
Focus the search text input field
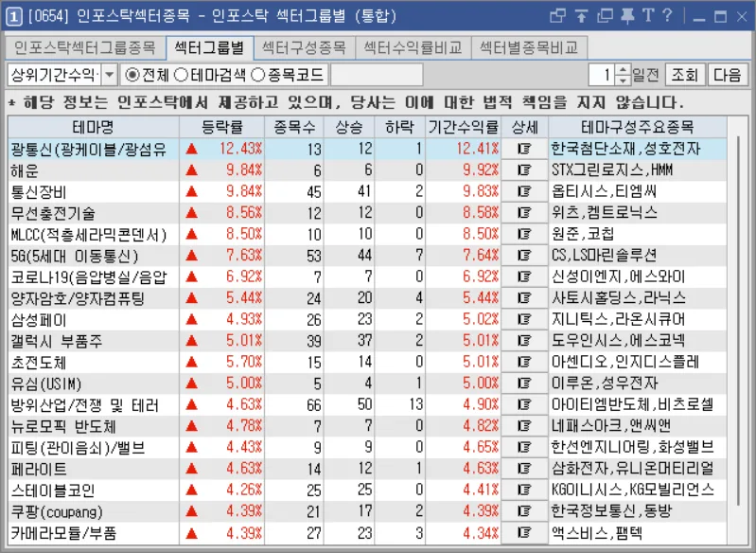pyautogui.click(x=377, y=75)
